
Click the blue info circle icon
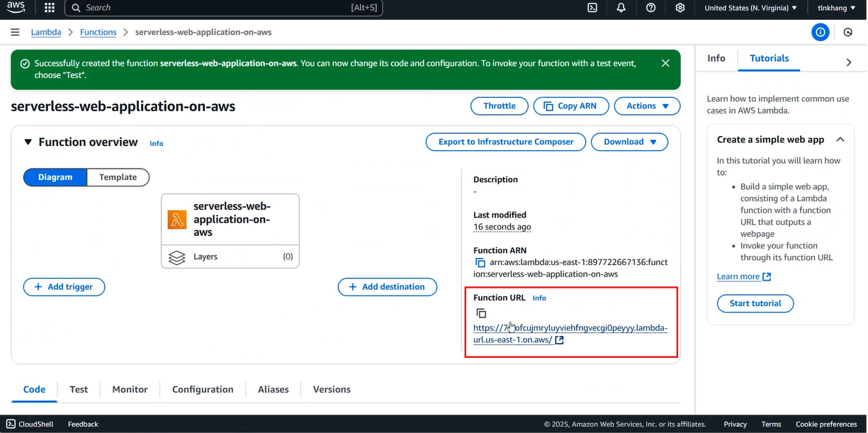click(x=821, y=33)
